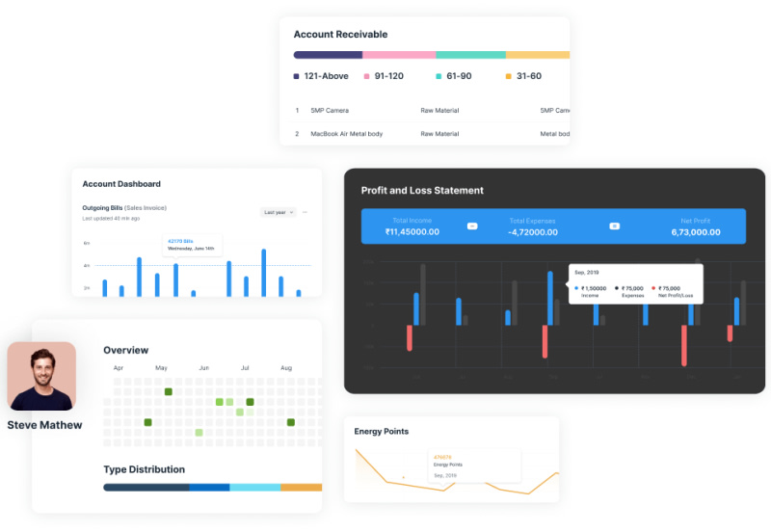
Task: Click the Profit and Loss Statement heading
Action: click(422, 190)
